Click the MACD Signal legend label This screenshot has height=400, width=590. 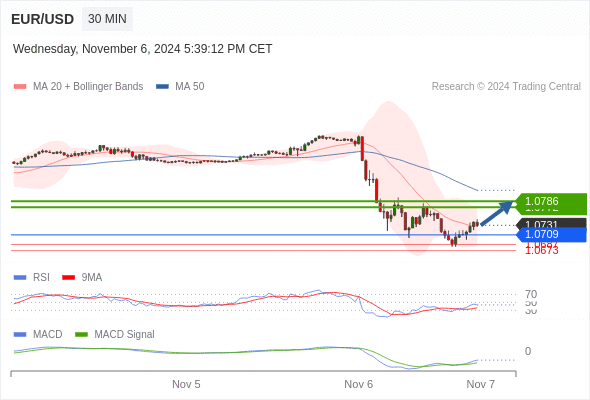pos(125,335)
